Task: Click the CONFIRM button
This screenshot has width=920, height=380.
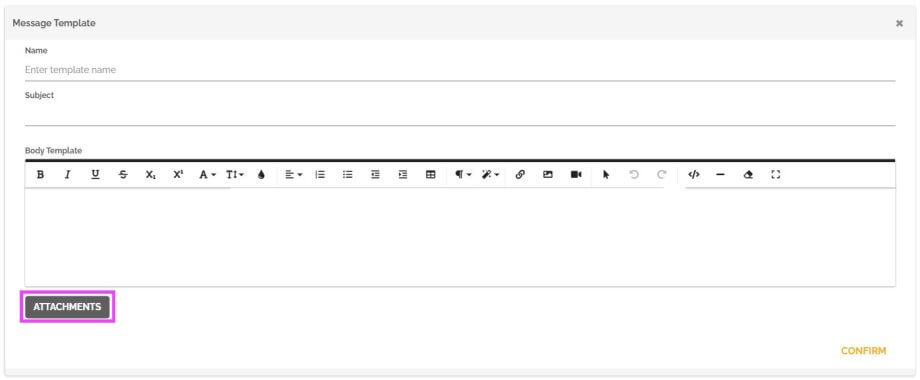Action: (x=863, y=351)
